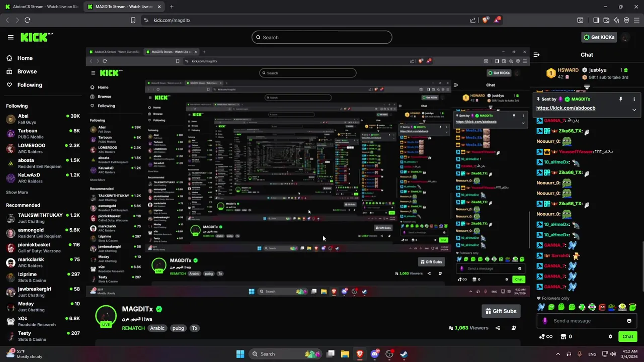This screenshot has width=644, height=362.
Task: Open Absi channel in Following list
Action: point(43,119)
